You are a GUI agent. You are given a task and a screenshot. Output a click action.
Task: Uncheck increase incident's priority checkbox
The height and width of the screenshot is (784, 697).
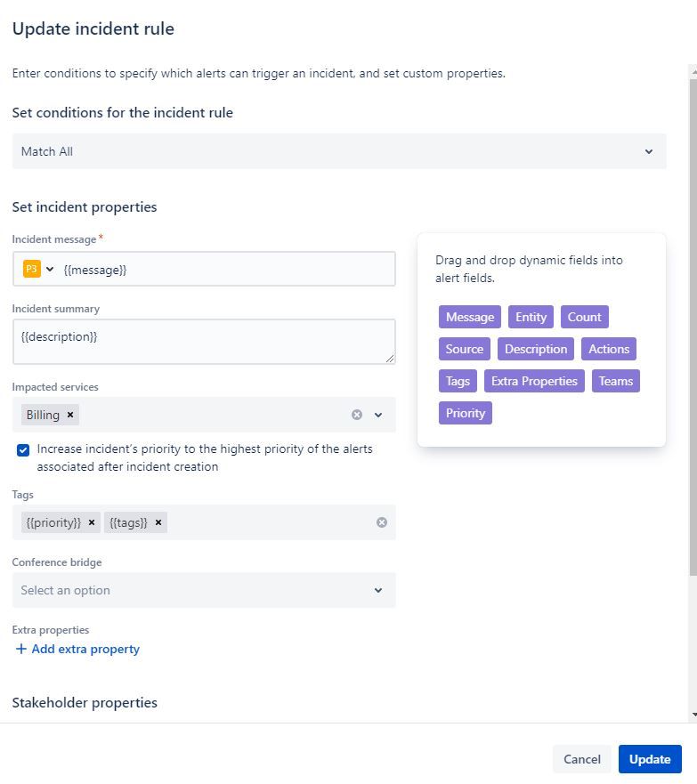click(23, 449)
